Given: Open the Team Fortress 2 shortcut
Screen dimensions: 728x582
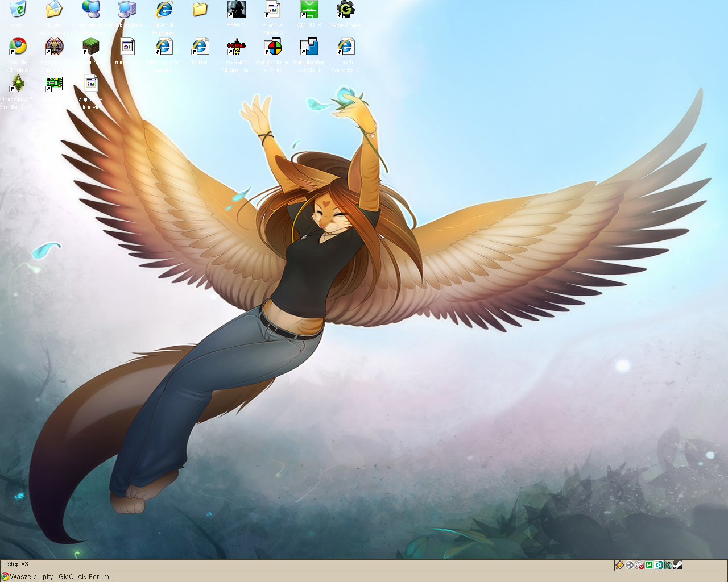Looking at the screenshot, I should [x=345, y=47].
